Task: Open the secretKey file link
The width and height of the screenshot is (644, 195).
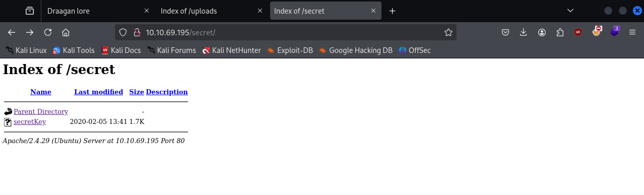Action: [x=30, y=121]
